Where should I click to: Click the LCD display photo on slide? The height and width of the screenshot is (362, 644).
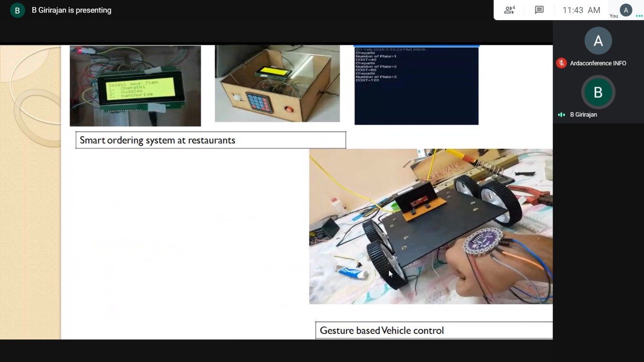pyautogui.click(x=135, y=86)
